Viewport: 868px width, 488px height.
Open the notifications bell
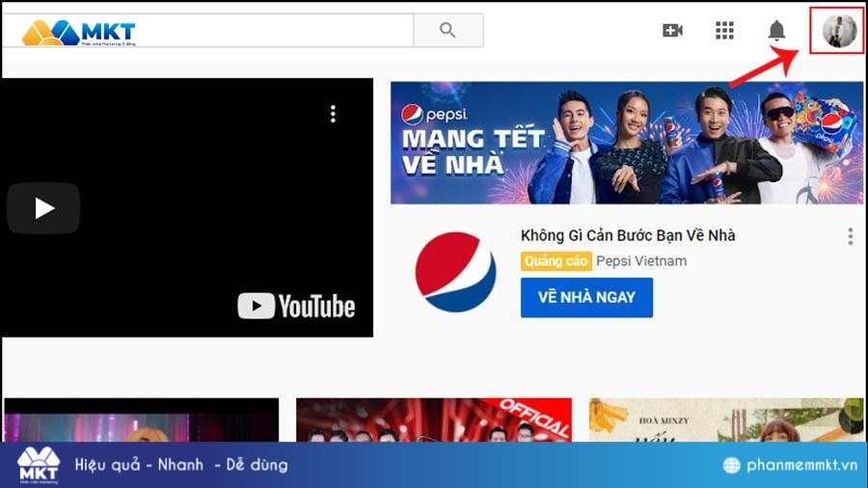point(776,31)
